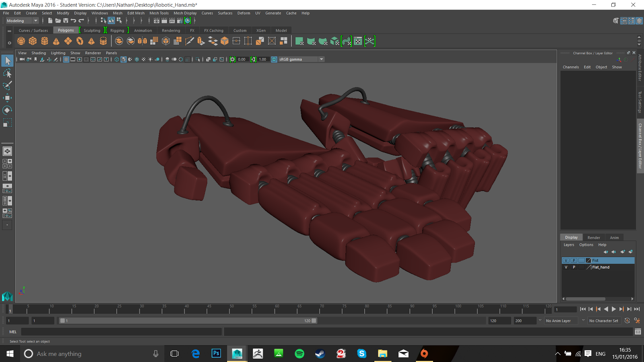Create a new empty display layer
644x362 pixels.
point(623,252)
